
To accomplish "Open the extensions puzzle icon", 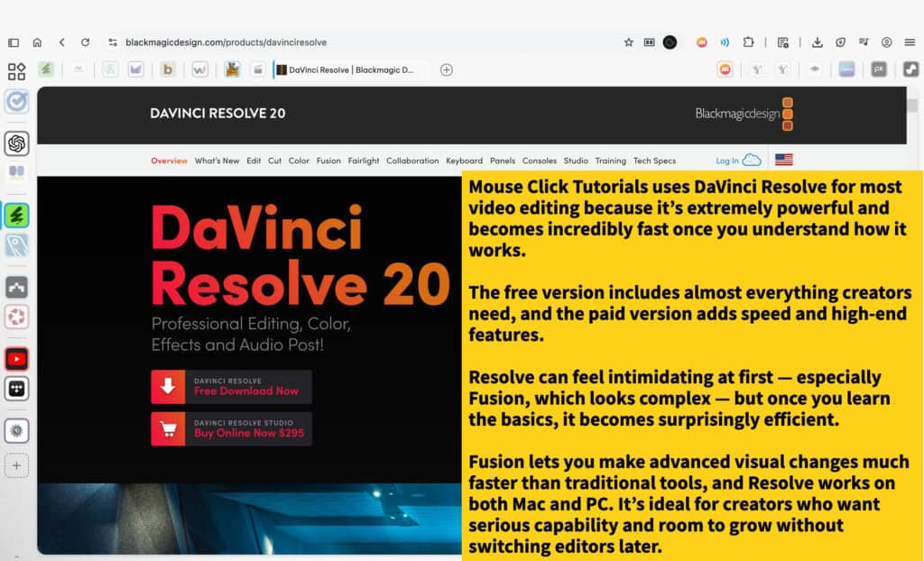I will point(748,42).
